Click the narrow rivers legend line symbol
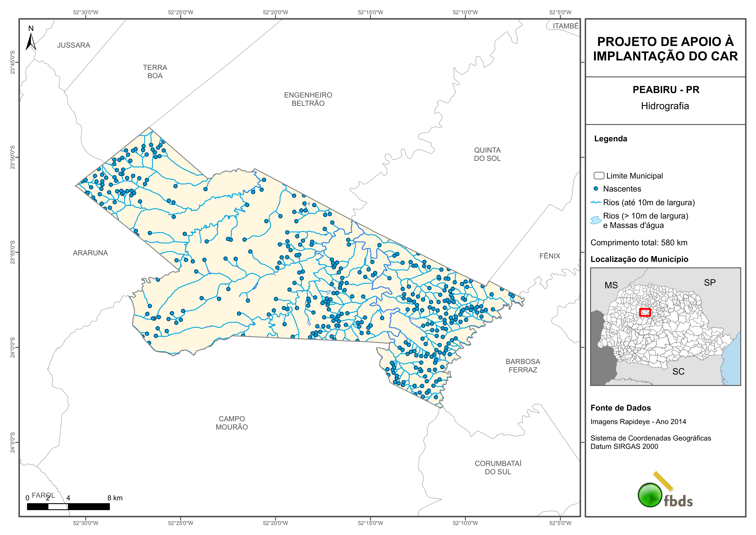756x535 pixels. pyautogui.click(x=596, y=202)
